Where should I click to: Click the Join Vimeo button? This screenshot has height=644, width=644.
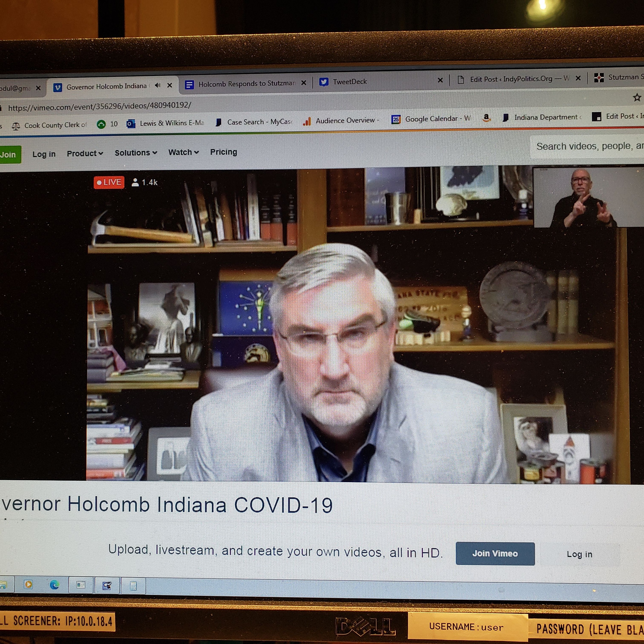(495, 553)
